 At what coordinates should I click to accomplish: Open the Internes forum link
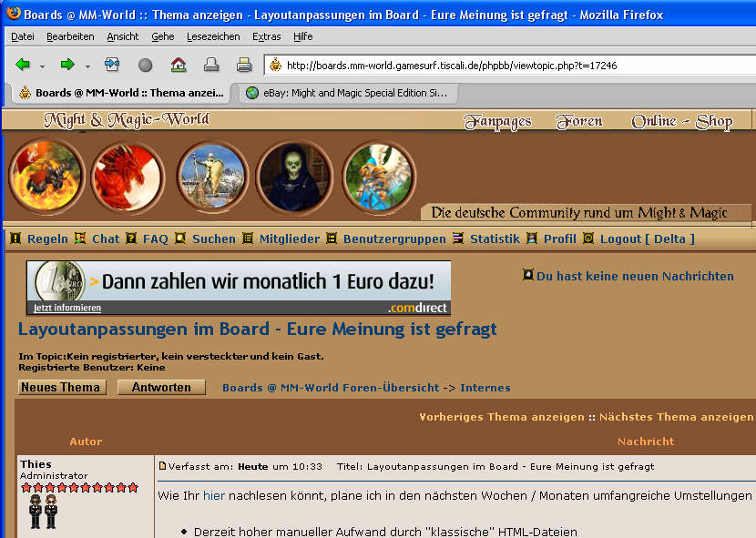[x=485, y=388]
